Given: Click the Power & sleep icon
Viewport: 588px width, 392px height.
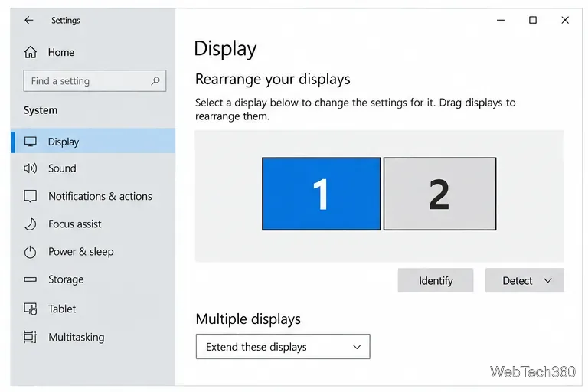Looking at the screenshot, I should pos(31,252).
